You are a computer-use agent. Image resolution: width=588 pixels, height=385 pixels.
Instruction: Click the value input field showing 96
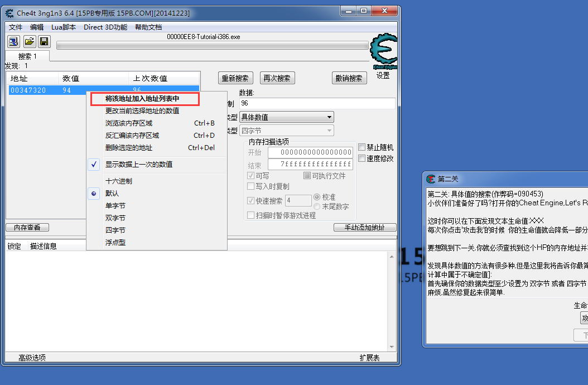(x=317, y=103)
